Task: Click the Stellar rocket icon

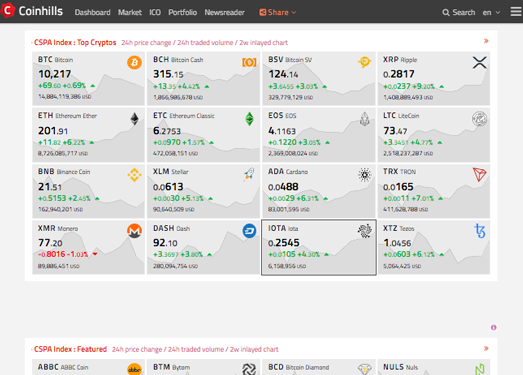Action: tap(249, 174)
